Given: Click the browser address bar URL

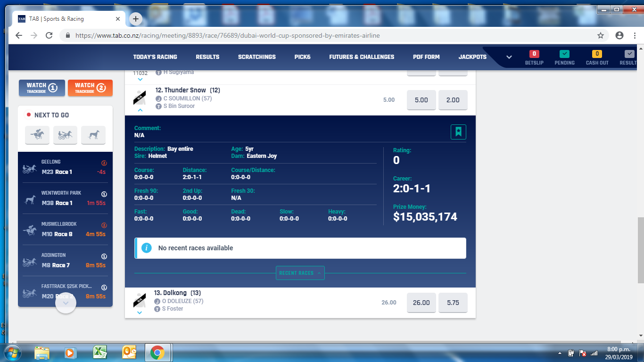Looking at the screenshot, I should click(227, 35).
